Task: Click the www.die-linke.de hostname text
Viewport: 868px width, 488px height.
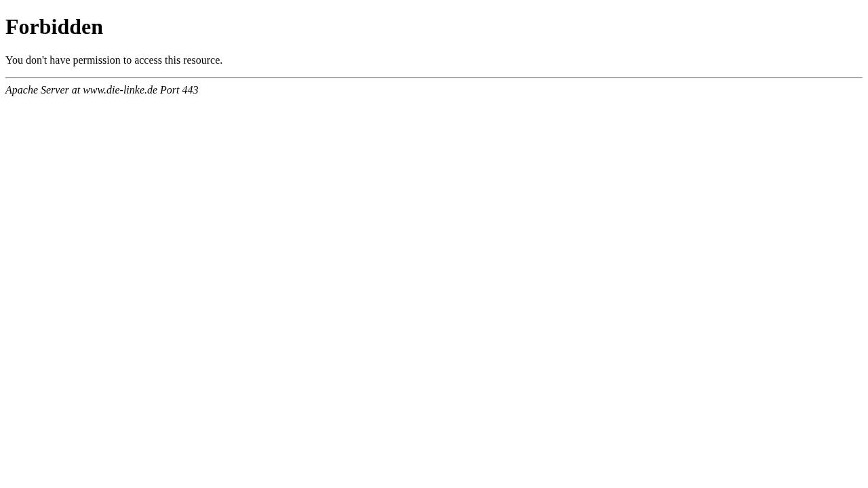Action: tap(120, 90)
